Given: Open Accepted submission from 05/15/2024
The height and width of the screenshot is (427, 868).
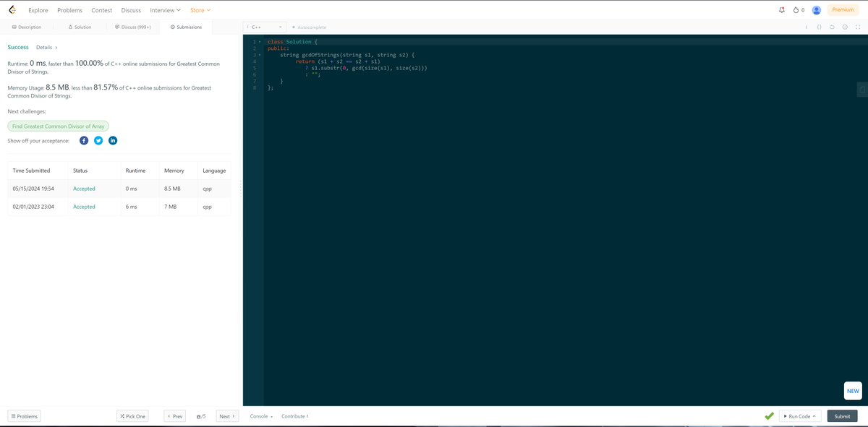Looking at the screenshot, I should click(x=84, y=189).
